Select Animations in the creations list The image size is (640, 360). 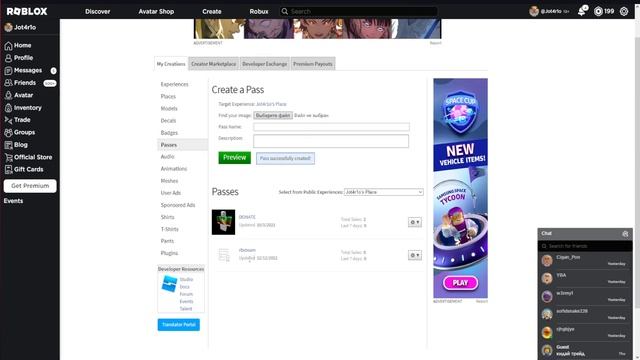coord(173,169)
